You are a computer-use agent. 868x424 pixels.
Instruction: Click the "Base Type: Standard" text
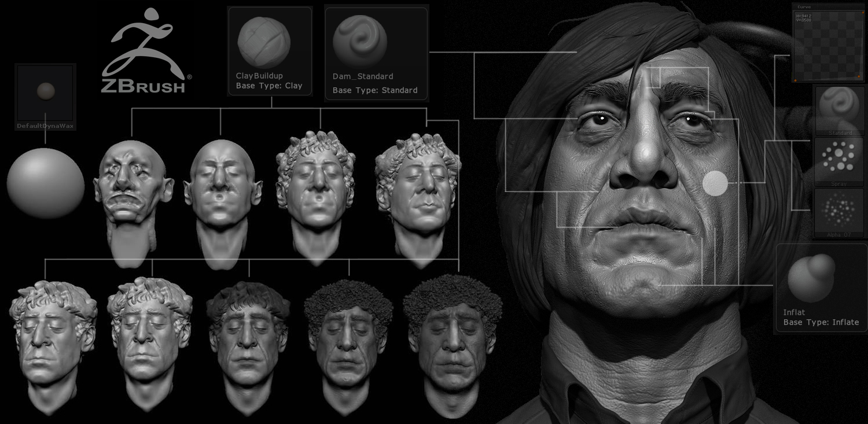pos(375,90)
